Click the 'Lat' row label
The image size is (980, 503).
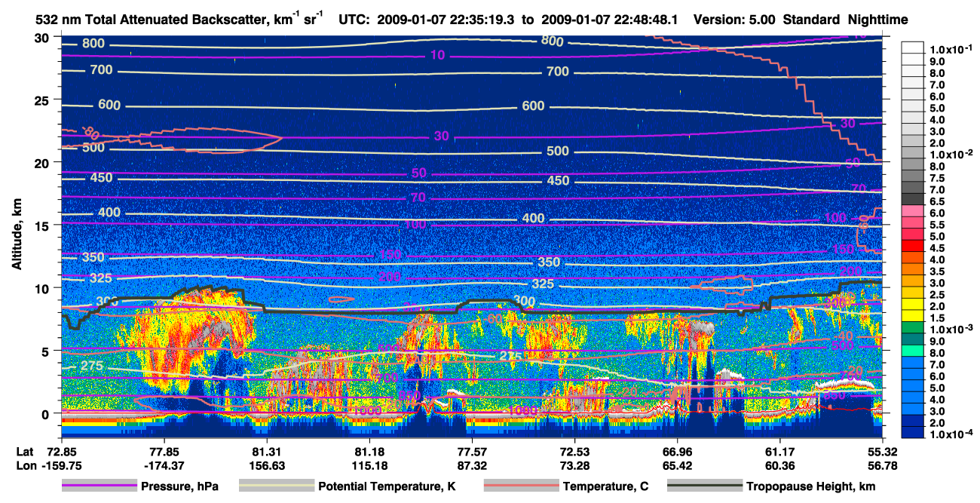(24, 452)
